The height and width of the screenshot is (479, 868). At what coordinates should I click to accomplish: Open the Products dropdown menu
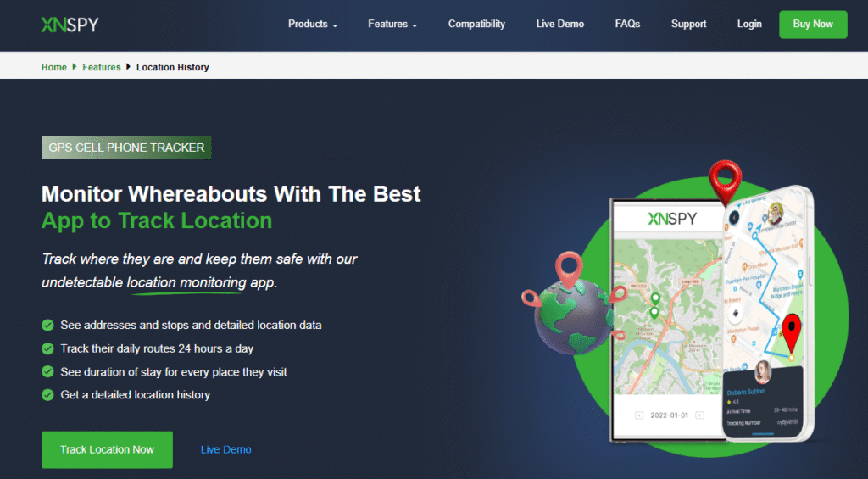pyautogui.click(x=312, y=25)
